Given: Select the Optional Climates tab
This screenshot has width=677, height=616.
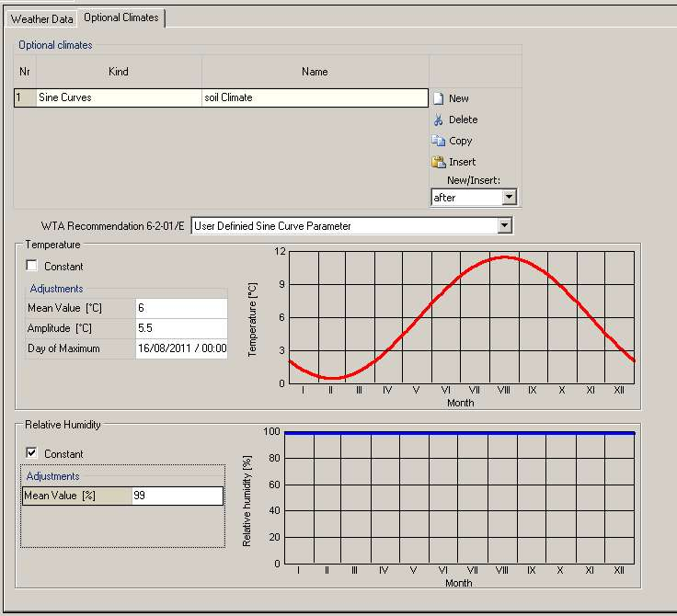Looking at the screenshot, I should pos(120,17).
